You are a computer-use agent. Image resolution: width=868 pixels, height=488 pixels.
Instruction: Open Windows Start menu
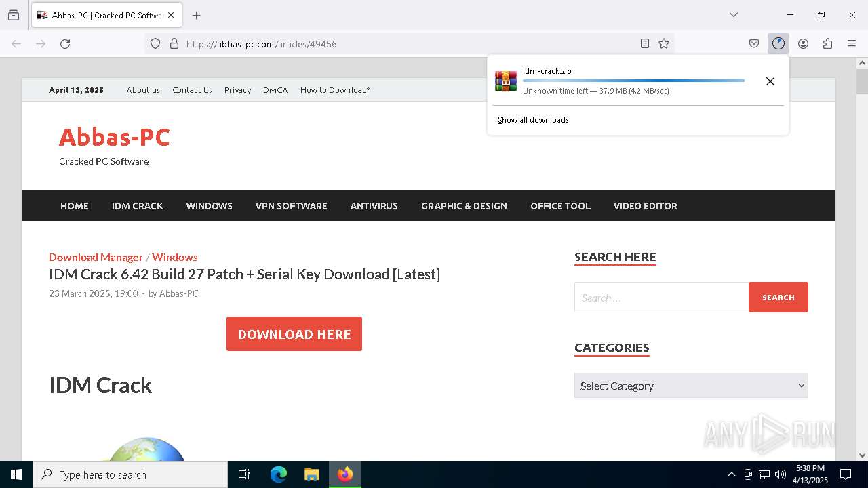(x=16, y=474)
